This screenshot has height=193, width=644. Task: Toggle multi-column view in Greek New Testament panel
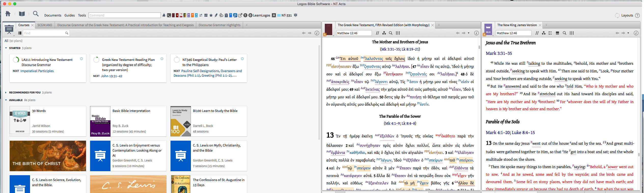tap(398, 33)
